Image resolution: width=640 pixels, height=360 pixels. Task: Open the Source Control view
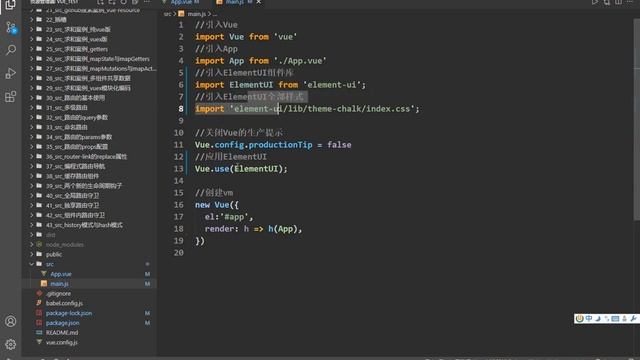point(11,28)
